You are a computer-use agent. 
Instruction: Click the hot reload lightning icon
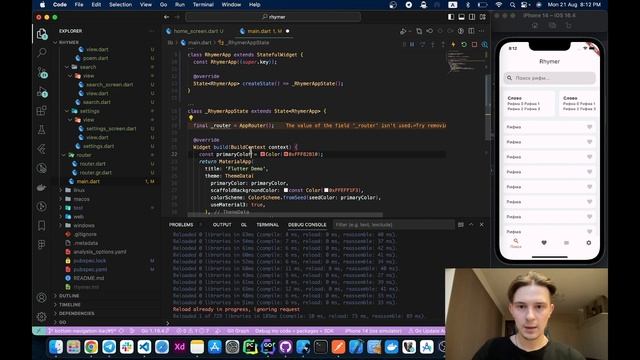click(x=453, y=44)
